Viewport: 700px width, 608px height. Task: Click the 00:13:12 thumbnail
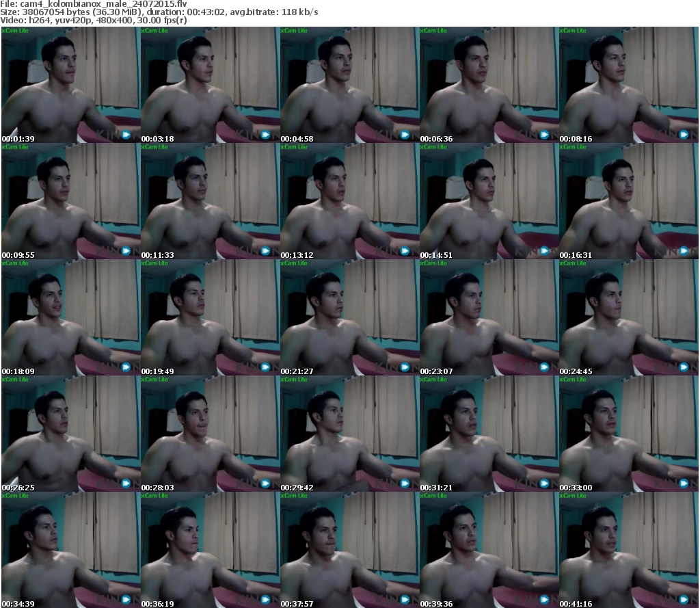click(349, 201)
